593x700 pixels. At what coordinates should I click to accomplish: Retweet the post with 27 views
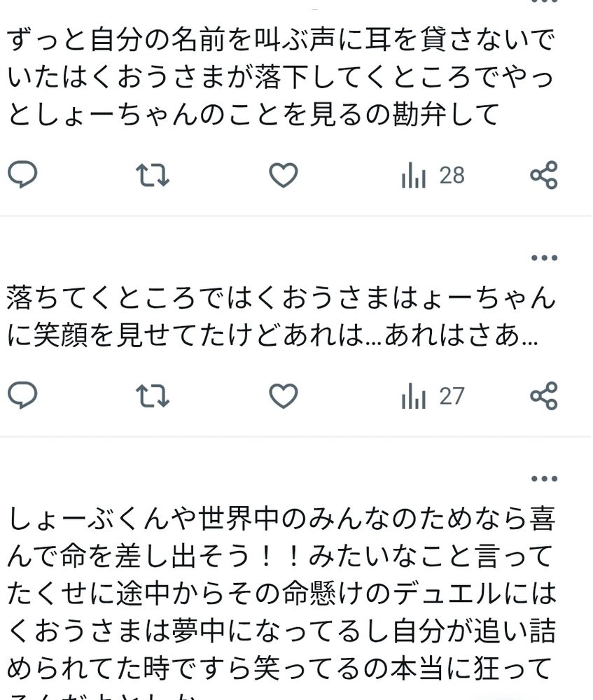click(x=152, y=396)
